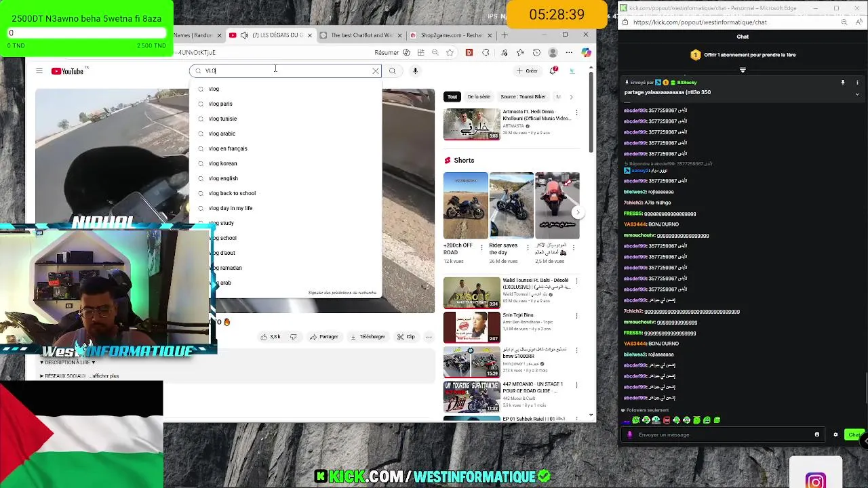Open more actions ellipsis under video
The image size is (868, 488).
(x=429, y=337)
